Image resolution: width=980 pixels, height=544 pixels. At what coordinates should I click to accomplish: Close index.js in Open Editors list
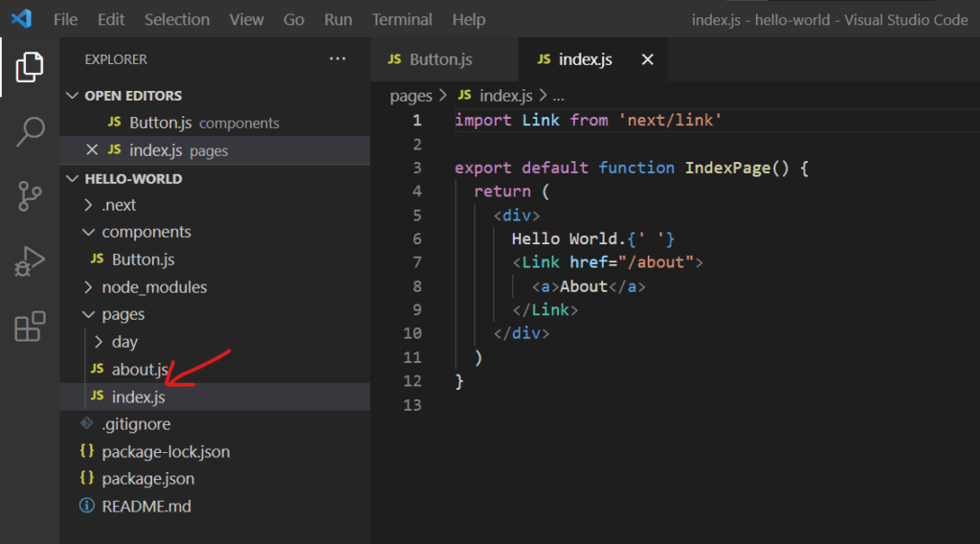[92, 150]
